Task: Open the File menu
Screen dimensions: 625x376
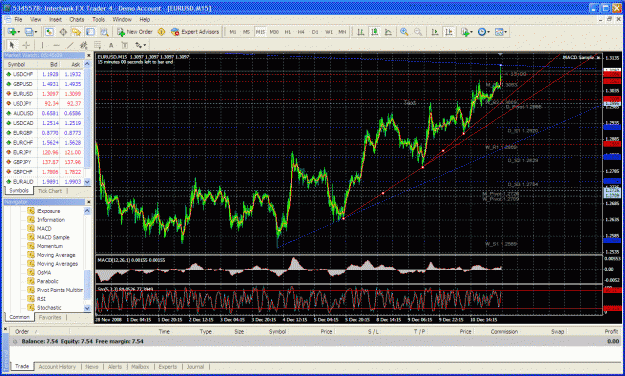Action: 18,19
